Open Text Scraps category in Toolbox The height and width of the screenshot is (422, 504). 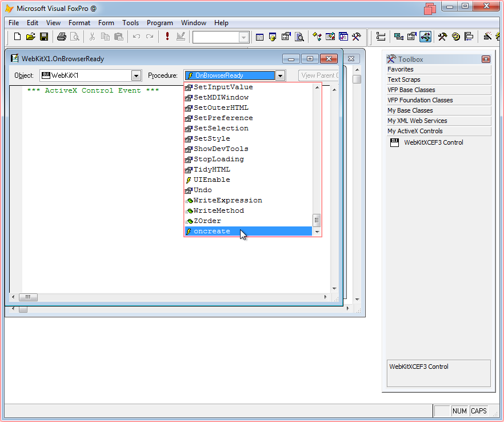click(x=439, y=80)
